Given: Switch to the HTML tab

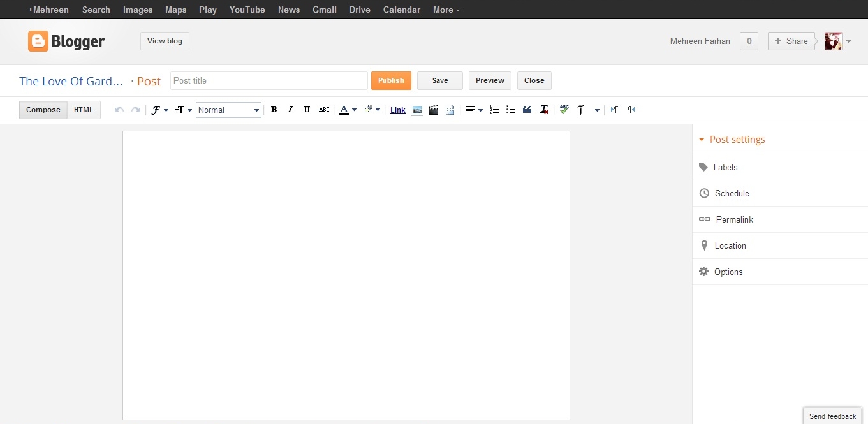Looking at the screenshot, I should [84, 110].
